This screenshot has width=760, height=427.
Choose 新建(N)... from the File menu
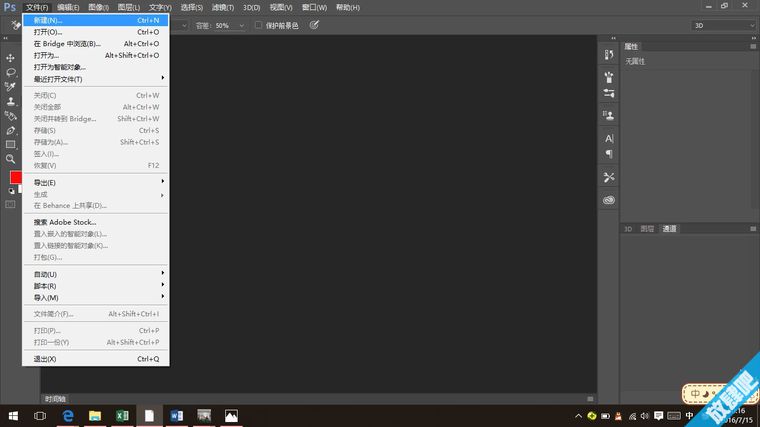[x=96, y=20]
